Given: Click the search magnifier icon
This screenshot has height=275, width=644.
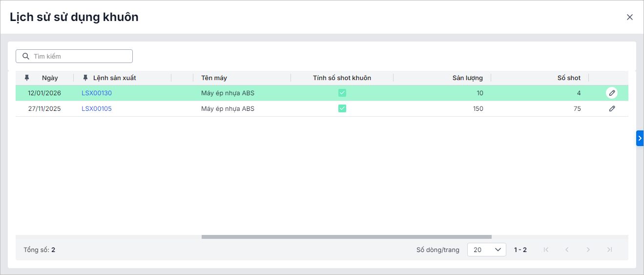Looking at the screenshot, I should (x=26, y=56).
